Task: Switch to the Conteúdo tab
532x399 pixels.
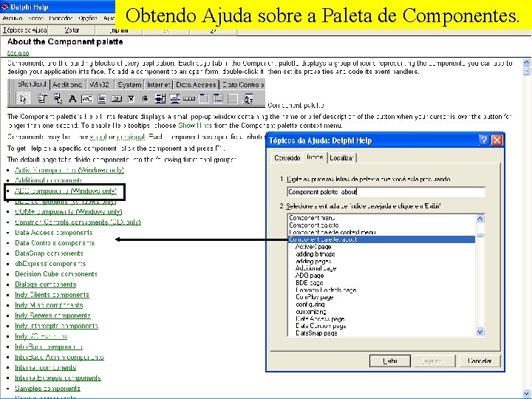Action: tap(287, 158)
